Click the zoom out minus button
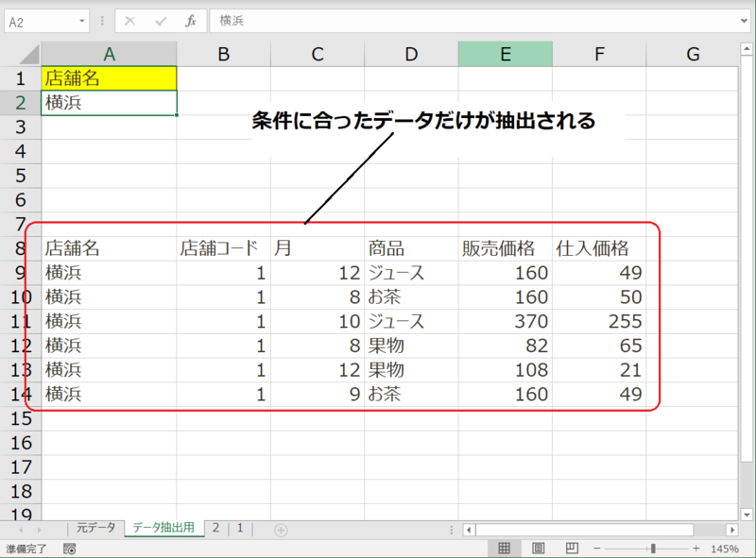This screenshot has width=756, height=558. pos(597,549)
